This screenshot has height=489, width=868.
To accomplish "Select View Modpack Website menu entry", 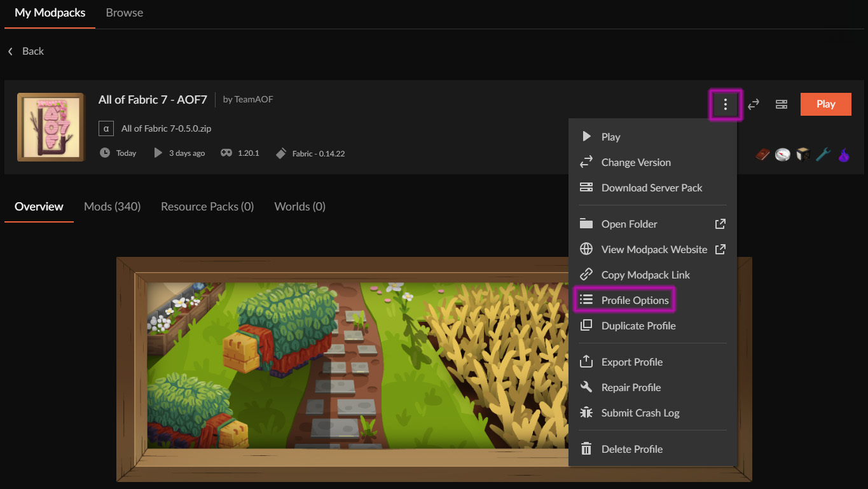I will point(652,249).
